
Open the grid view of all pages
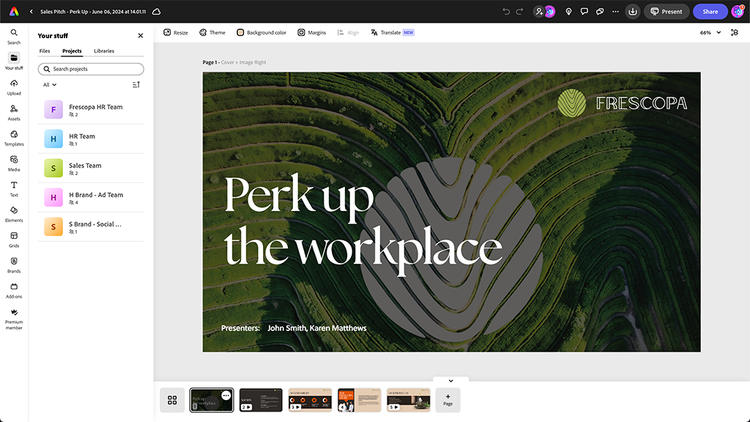click(172, 400)
